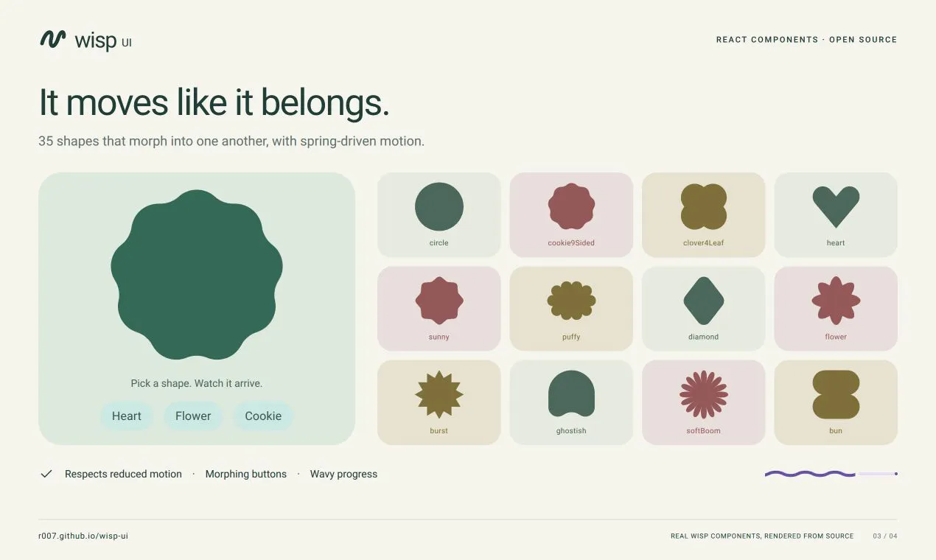Click the 'clover4Leaf' label text
The image size is (936, 560).
click(704, 242)
